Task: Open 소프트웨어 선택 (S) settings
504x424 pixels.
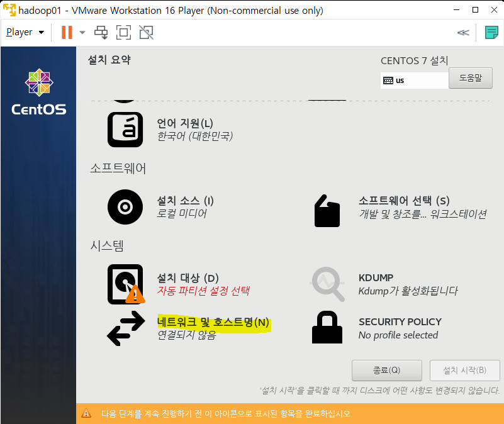Action: (x=404, y=201)
